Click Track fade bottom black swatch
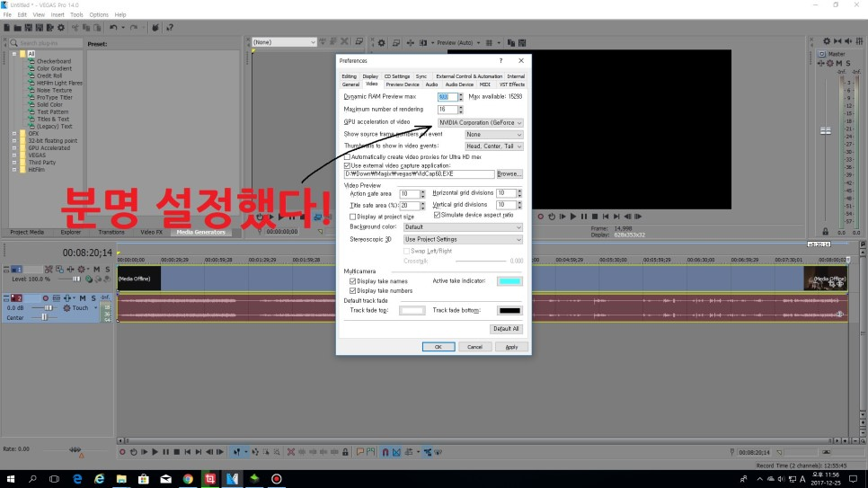 click(509, 311)
